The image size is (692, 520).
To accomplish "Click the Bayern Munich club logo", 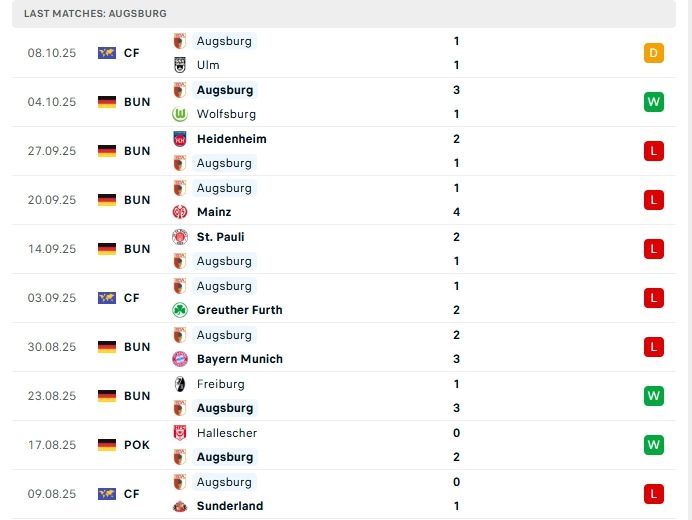I will pyautogui.click(x=180, y=359).
